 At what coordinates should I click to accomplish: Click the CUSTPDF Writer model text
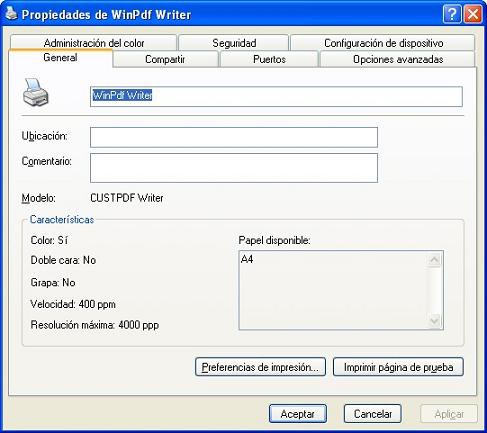pos(127,198)
